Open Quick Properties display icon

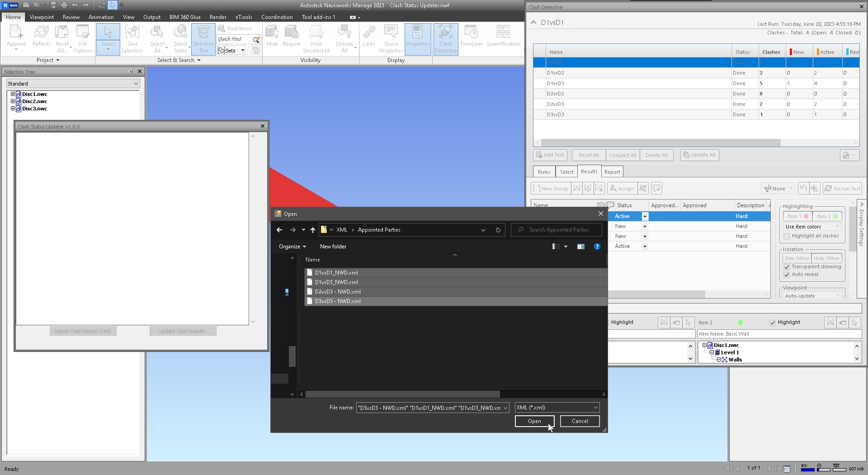(391, 39)
